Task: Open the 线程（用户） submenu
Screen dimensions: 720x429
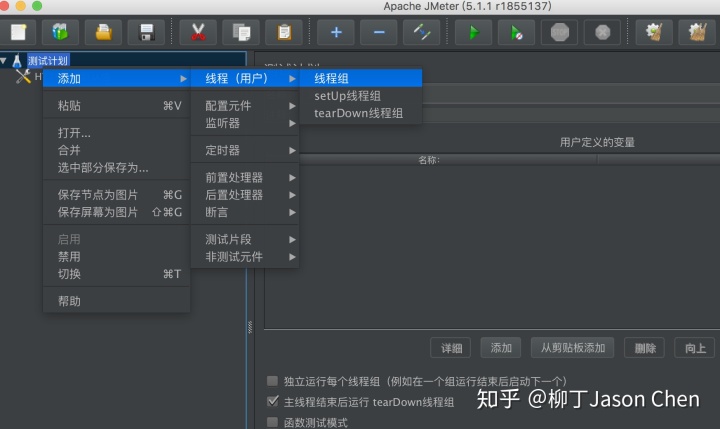Action: [245, 79]
